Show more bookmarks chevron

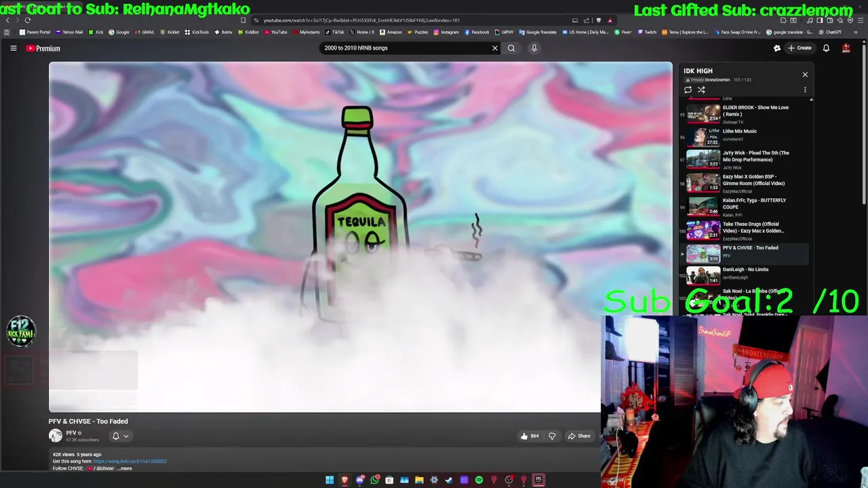click(x=855, y=32)
